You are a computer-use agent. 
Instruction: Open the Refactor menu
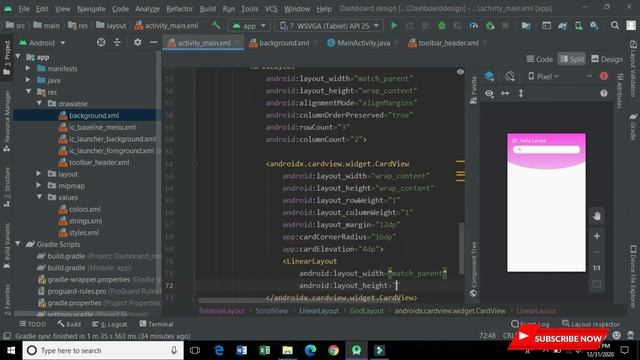pyautogui.click(x=180, y=9)
